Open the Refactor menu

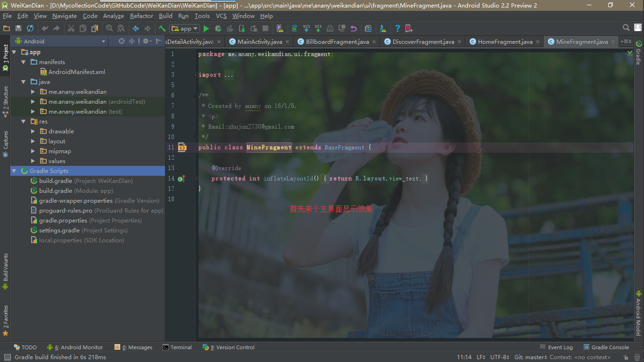[x=141, y=16]
